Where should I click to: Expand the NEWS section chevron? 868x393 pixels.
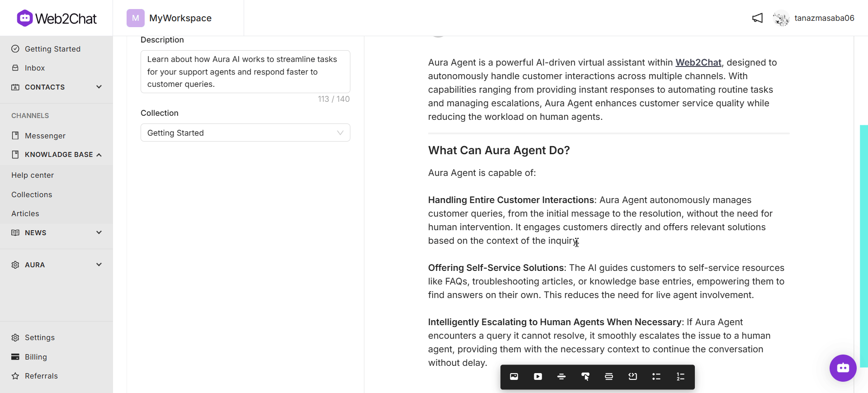pyautogui.click(x=99, y=232)
